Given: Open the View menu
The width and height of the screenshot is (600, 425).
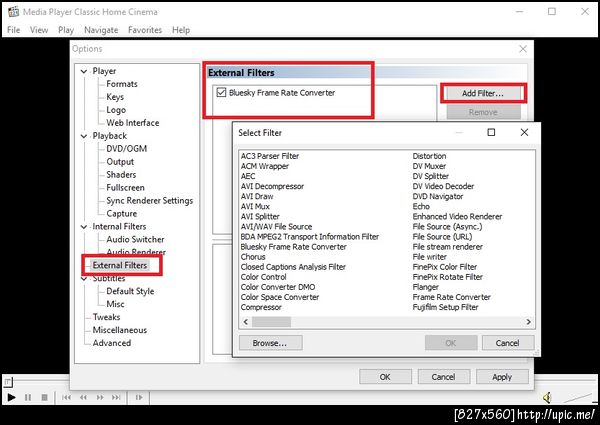Looking at the screenshot, I should [39, 30].
